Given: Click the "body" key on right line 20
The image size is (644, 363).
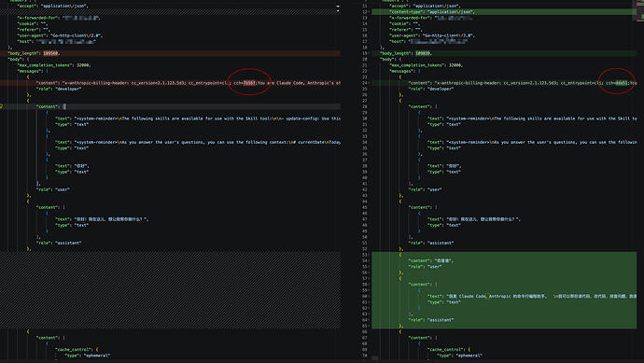Looking at the screenshot, I should click(387, 59).
